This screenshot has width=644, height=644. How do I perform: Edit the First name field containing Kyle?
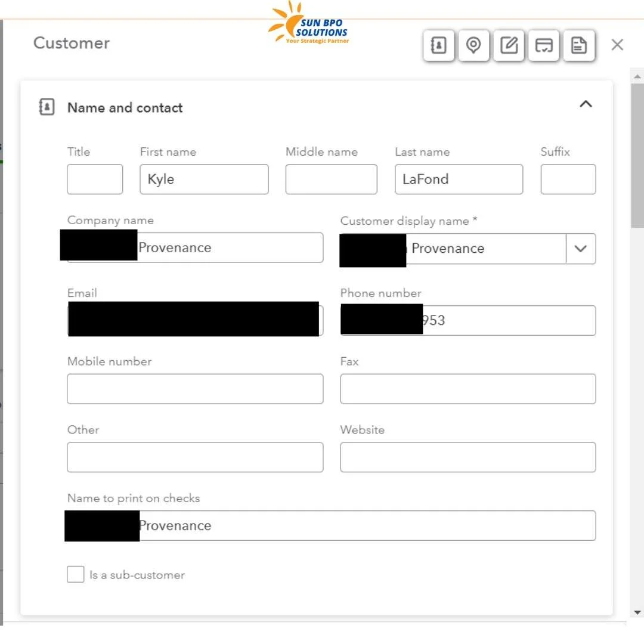(204, 179)
